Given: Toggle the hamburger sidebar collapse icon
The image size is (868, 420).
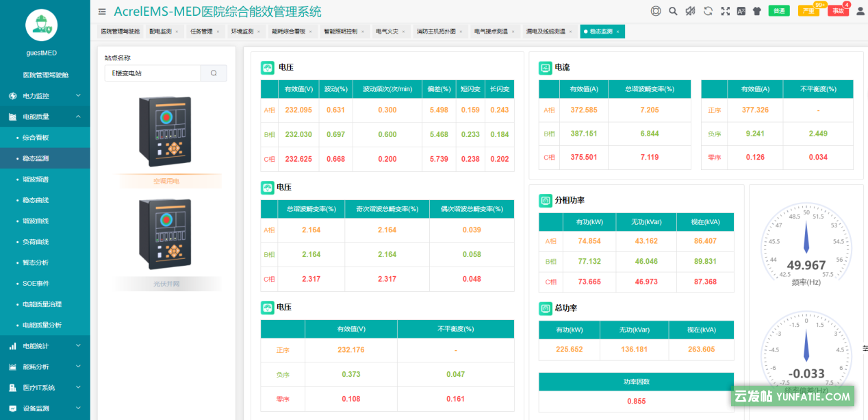Looking at the screenshot, I should tap(102, 12).
